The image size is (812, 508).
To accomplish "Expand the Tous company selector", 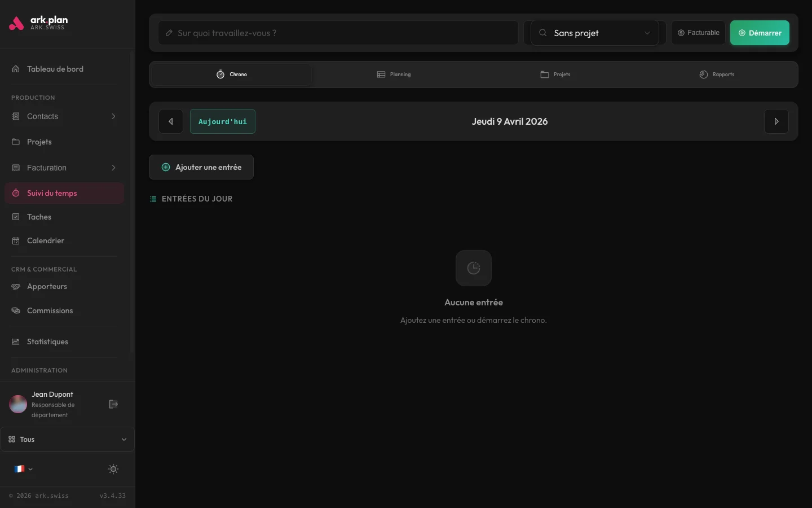I will pos(123,439).
